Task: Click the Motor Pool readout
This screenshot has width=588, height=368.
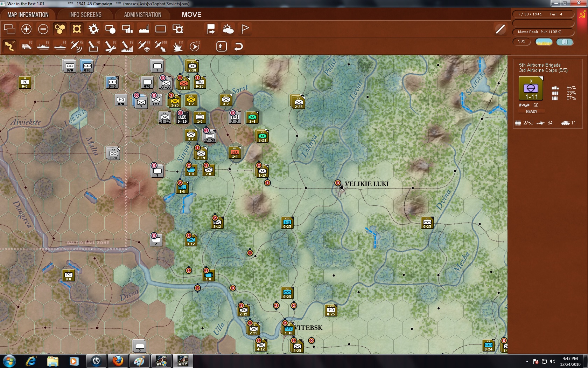Action: 543,32
